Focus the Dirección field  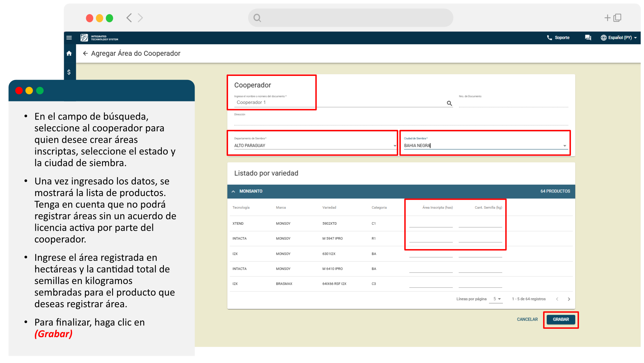(x=401, y=121)
